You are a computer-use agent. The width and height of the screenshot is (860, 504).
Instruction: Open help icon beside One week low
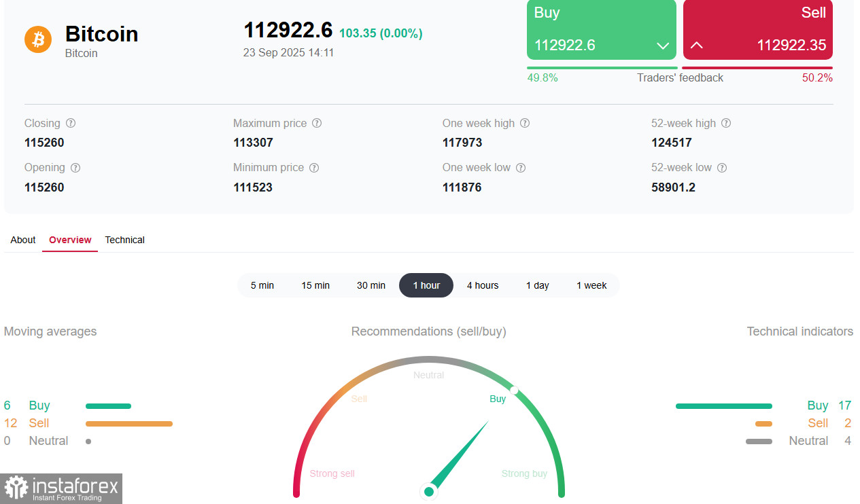tap(521, 168)
